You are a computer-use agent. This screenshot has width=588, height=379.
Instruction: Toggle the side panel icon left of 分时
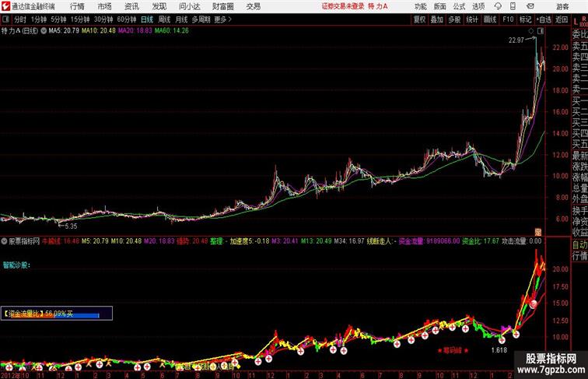click(5, 19)
